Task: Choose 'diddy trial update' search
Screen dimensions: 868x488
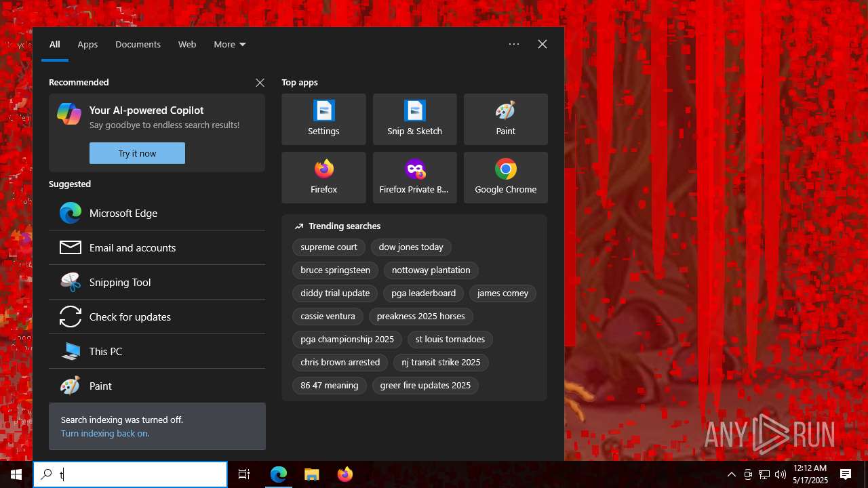Action: click(335, 293)
